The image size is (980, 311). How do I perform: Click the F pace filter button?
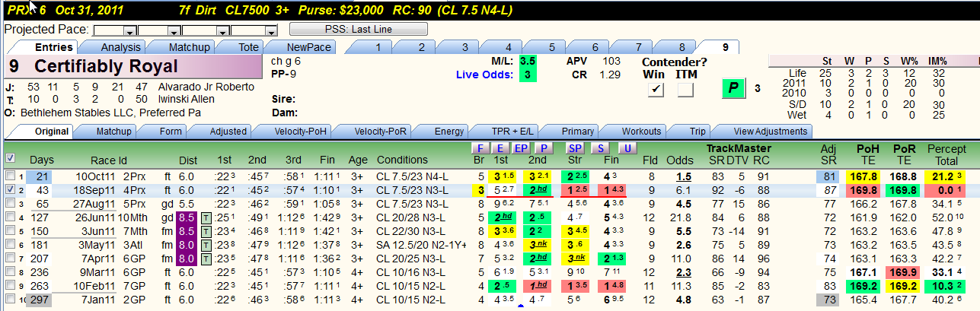point(480,148)
